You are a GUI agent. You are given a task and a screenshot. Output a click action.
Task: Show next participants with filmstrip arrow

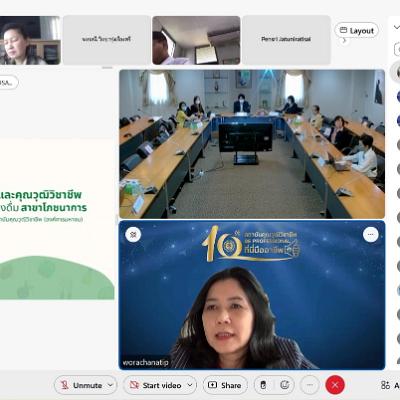pos(344,41)
